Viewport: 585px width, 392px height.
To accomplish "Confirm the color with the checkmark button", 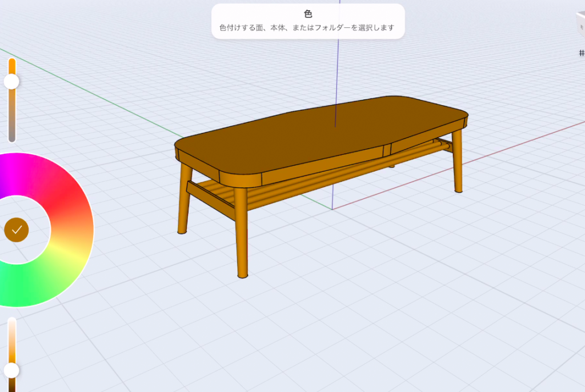I will [17, 230].
